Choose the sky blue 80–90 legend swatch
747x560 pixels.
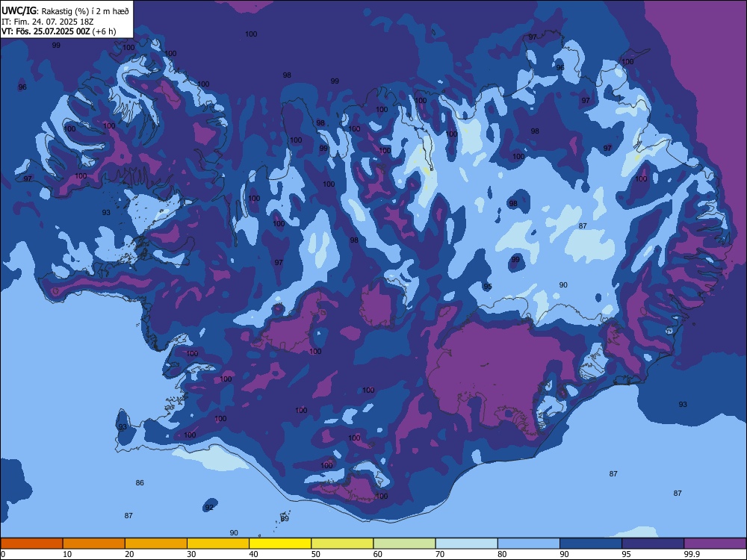click(x=529, y=544)
